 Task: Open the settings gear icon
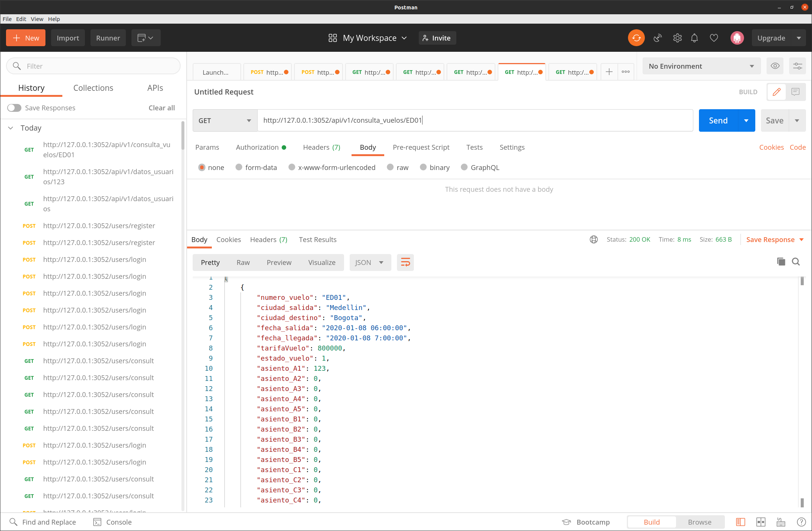[x=677, y=38]
